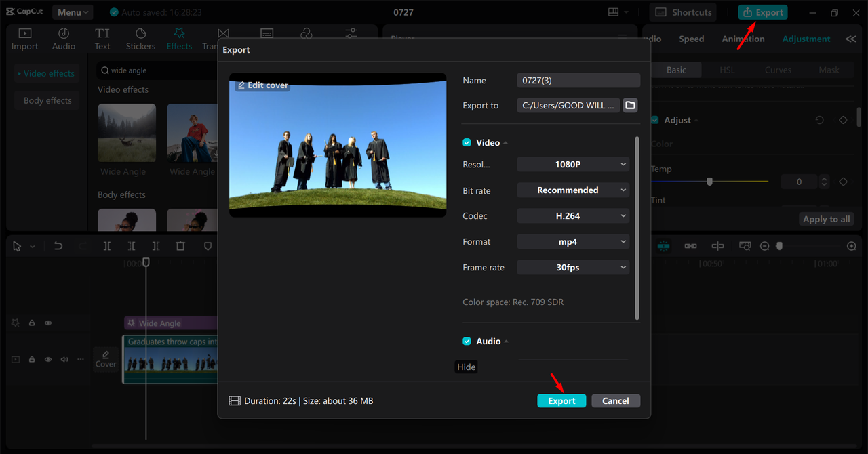Click the folder icon next to Export to path
The height and width of the screenshot is (454, 868).
[630, 105]
